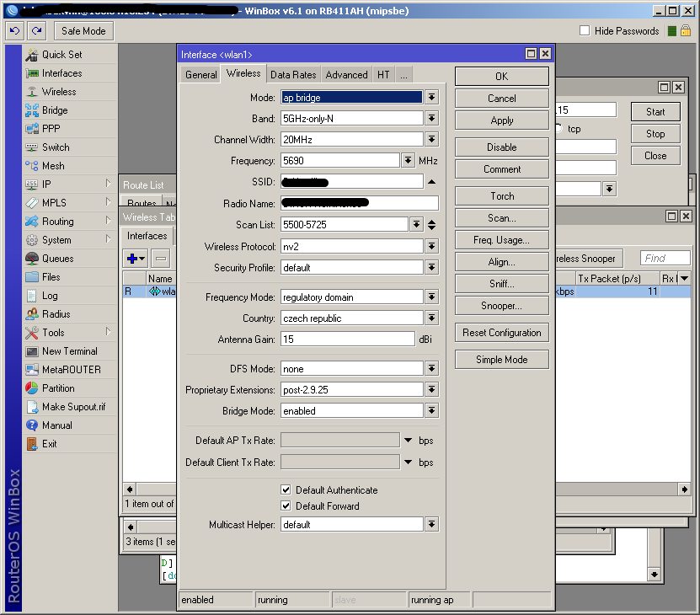The height and width of the screenshot is (615, 700).
Task: Open the Bridge sidebar menu icon
Action: 32,110
